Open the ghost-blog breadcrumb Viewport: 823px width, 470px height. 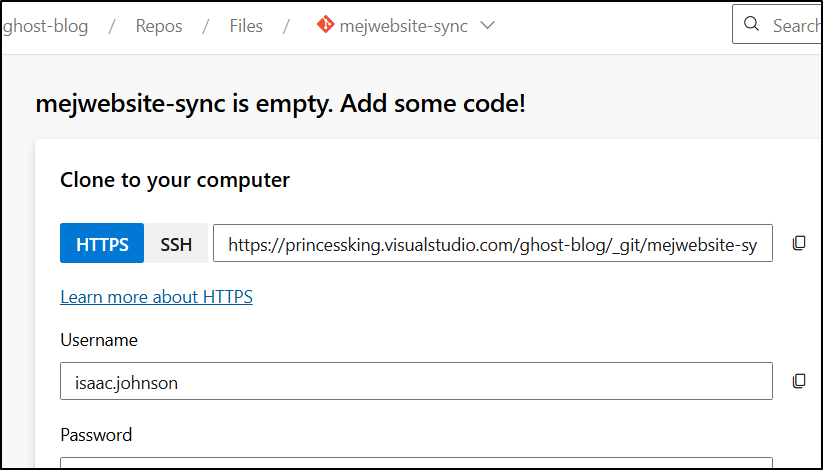click(45, 26)
